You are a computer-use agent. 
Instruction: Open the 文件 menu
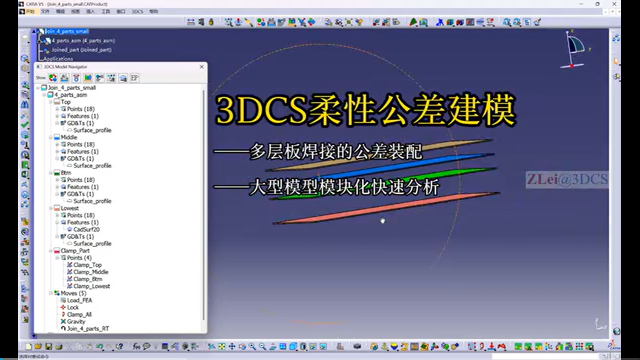pos(45,11)
